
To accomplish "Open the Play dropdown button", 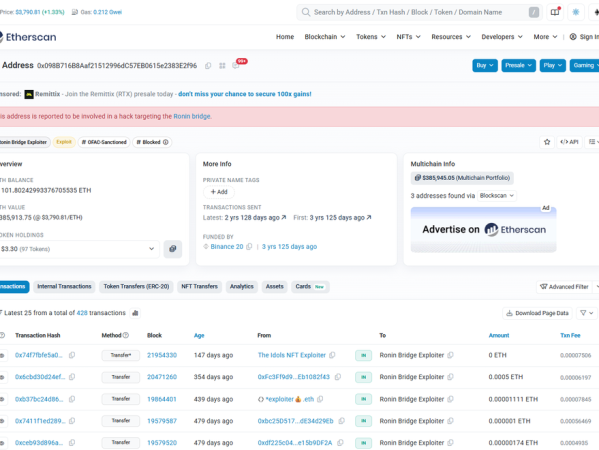I will (552, 65).
